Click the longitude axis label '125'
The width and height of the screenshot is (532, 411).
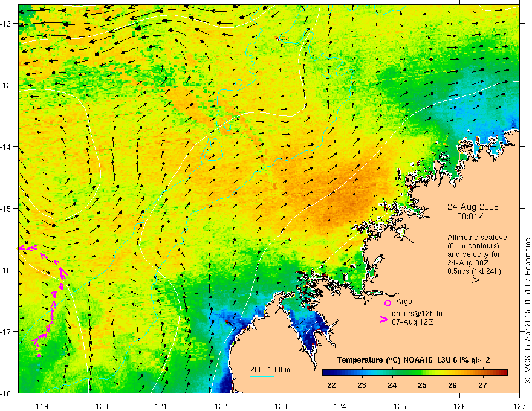point(400,406)
